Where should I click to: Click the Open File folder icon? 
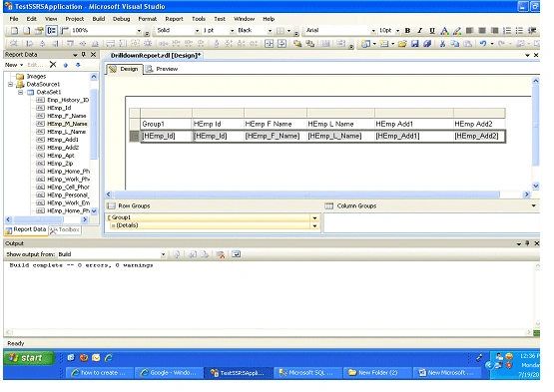[x=402, y=44]
